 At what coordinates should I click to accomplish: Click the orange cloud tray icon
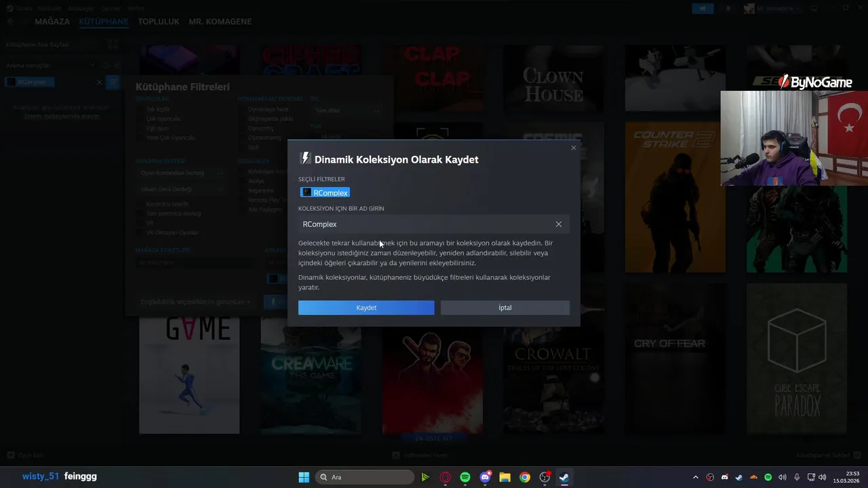pos(753,477)
